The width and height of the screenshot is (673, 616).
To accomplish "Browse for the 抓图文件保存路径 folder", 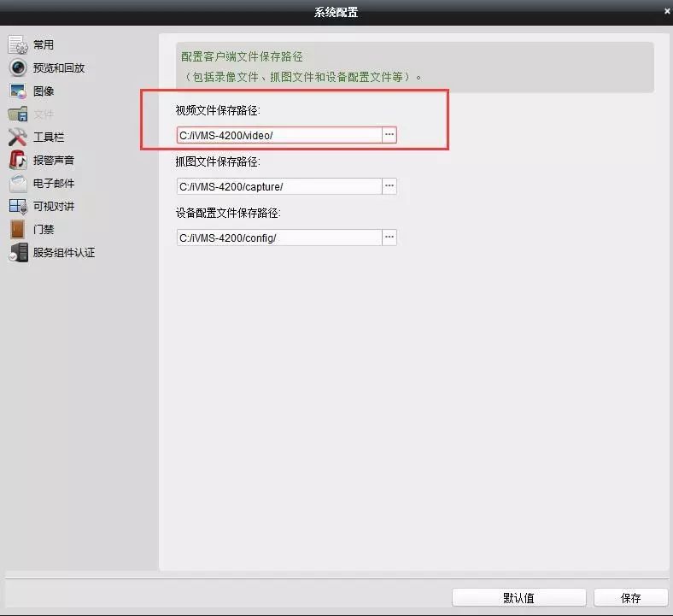I will (x=389, y=186).
